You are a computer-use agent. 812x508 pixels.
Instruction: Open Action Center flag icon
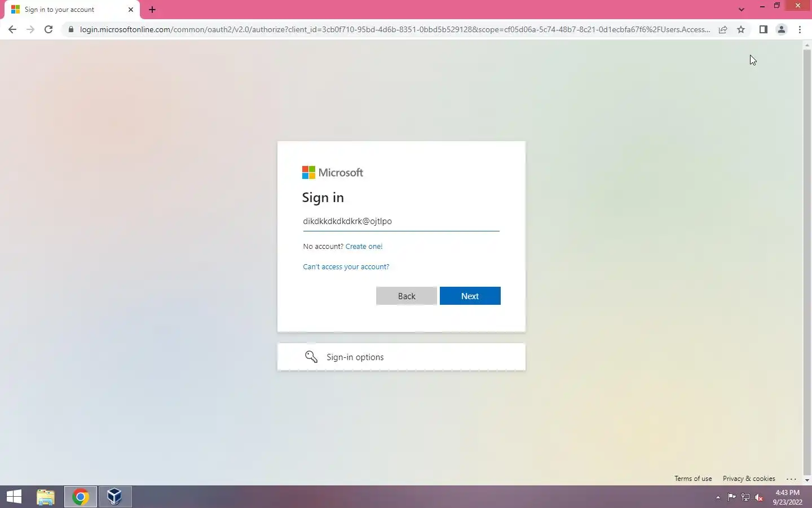point(731,497)
